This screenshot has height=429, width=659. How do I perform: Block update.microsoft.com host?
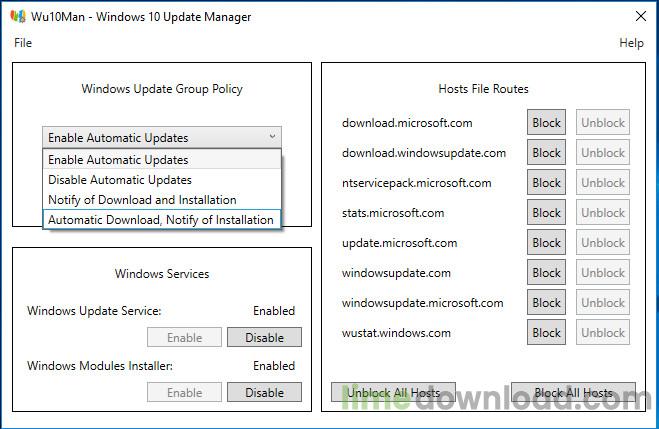546,242
